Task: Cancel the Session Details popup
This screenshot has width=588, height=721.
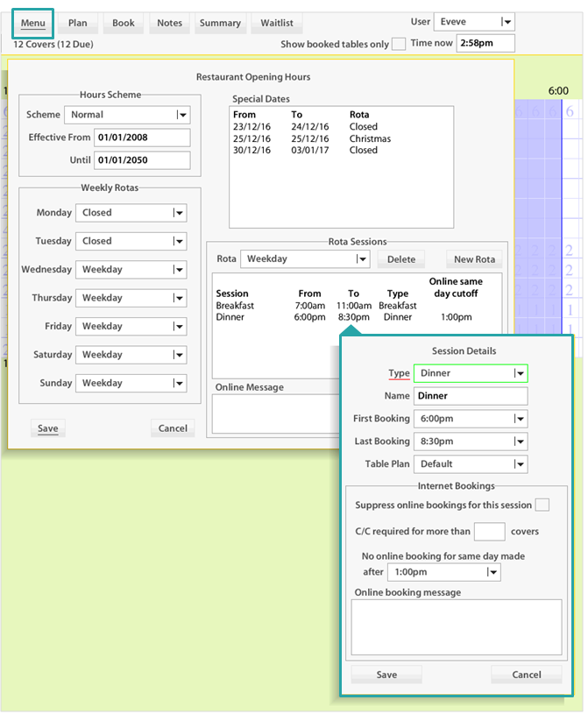Action: click(527, 675)
